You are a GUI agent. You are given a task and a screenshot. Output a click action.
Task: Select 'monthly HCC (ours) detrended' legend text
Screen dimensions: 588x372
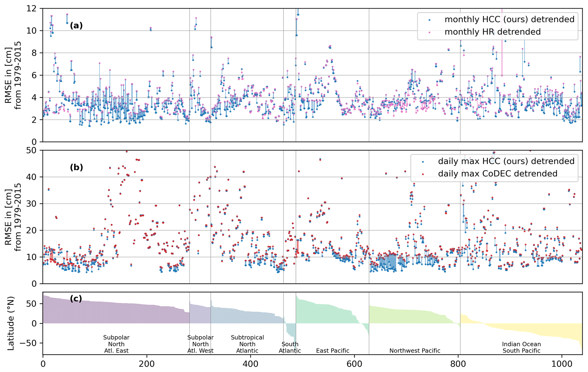tap(509, 19)
